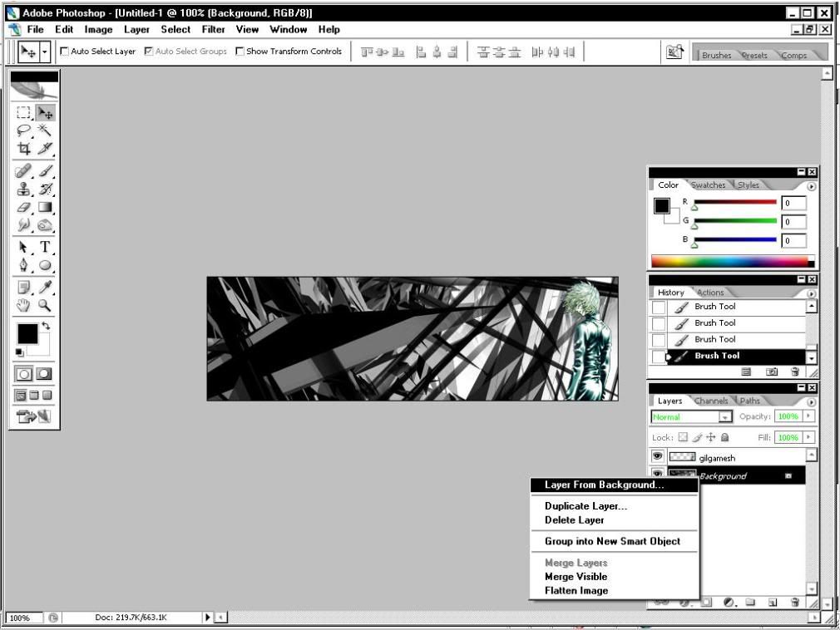Select the Eyedropper tool
840x630 pixels.
pyautogui.click(x=45, y=288)
